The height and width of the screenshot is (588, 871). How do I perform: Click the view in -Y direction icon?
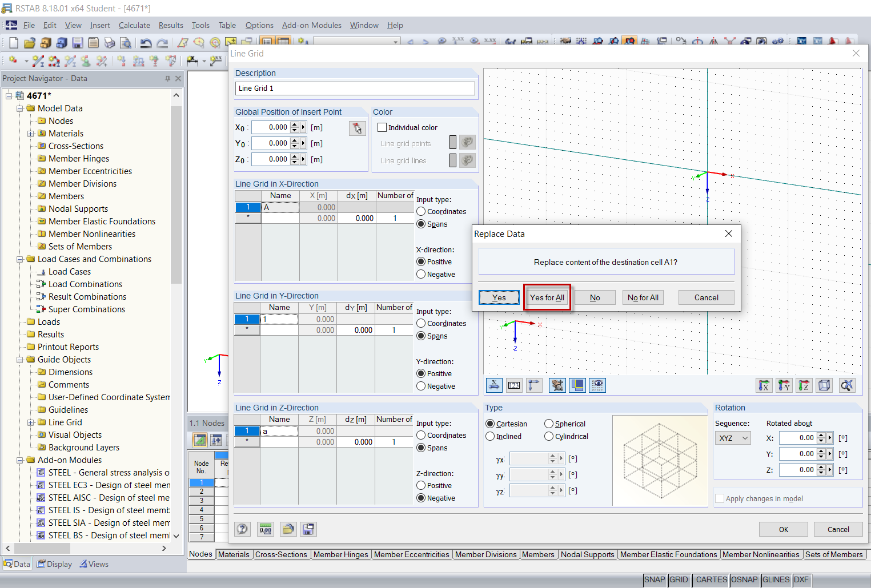(x=784, y=385)
